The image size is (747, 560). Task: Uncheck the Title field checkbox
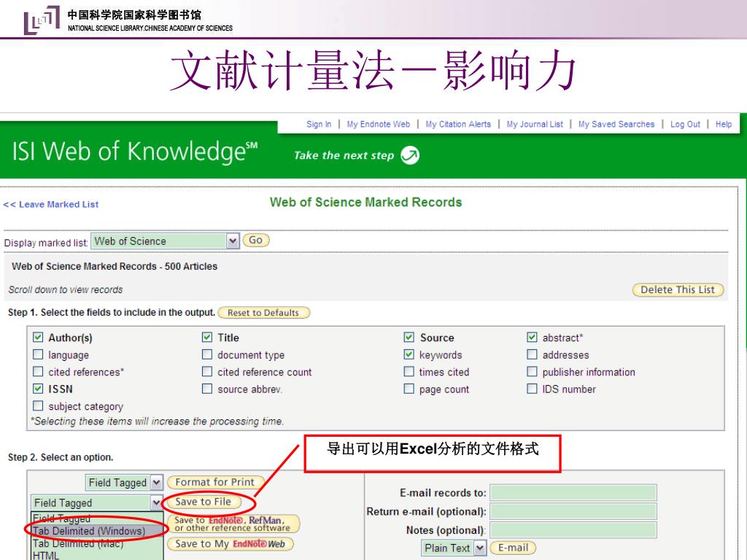[206, 338]
